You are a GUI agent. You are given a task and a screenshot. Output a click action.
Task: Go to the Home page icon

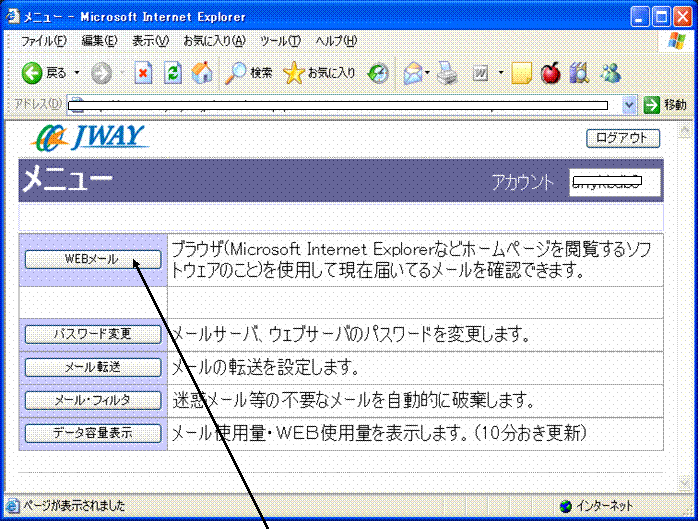(201, 73)
